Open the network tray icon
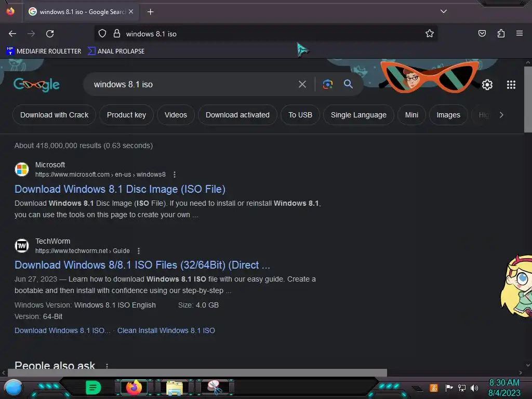This screenshot has height=399, width=532. tap(462, 388)
